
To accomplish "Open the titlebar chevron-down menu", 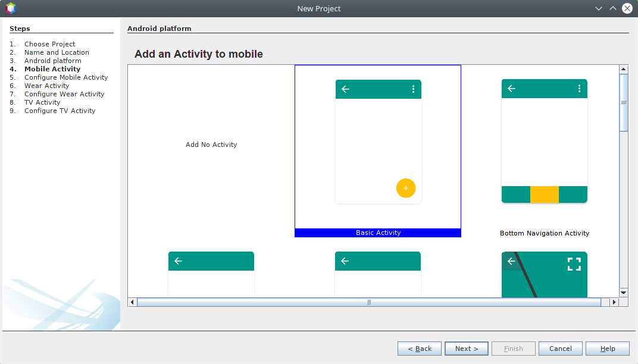I will coord(598,8).
